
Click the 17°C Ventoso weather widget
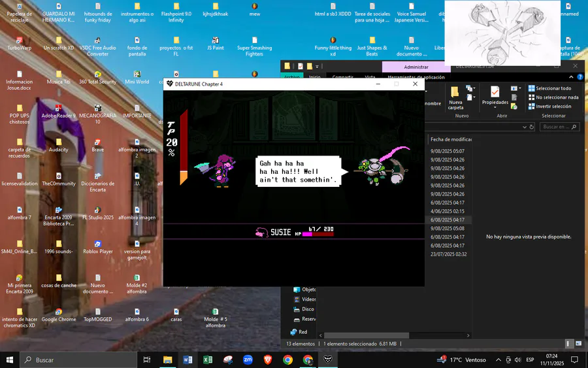click(462, 360)
